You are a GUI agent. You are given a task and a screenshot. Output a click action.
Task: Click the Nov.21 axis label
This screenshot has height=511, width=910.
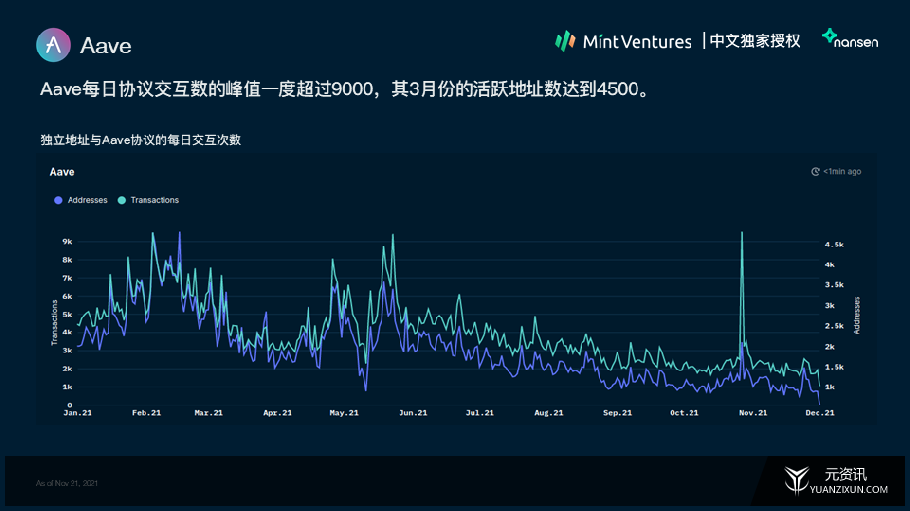click(x=753, y=413)
